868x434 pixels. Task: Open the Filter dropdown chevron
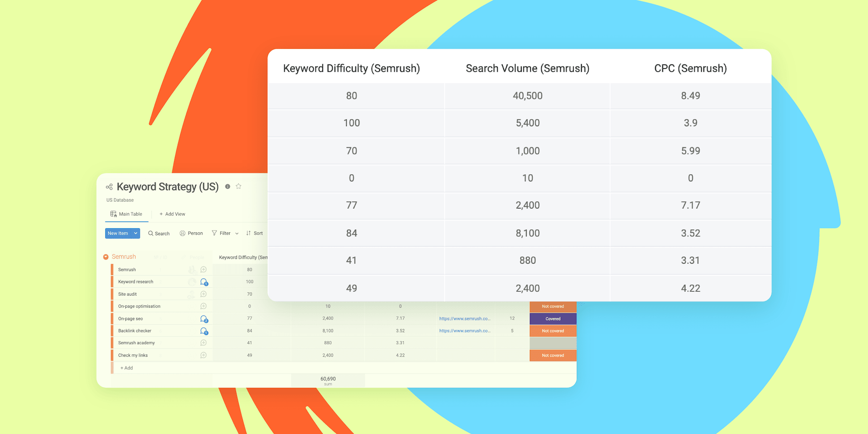[x=237, y=234]
